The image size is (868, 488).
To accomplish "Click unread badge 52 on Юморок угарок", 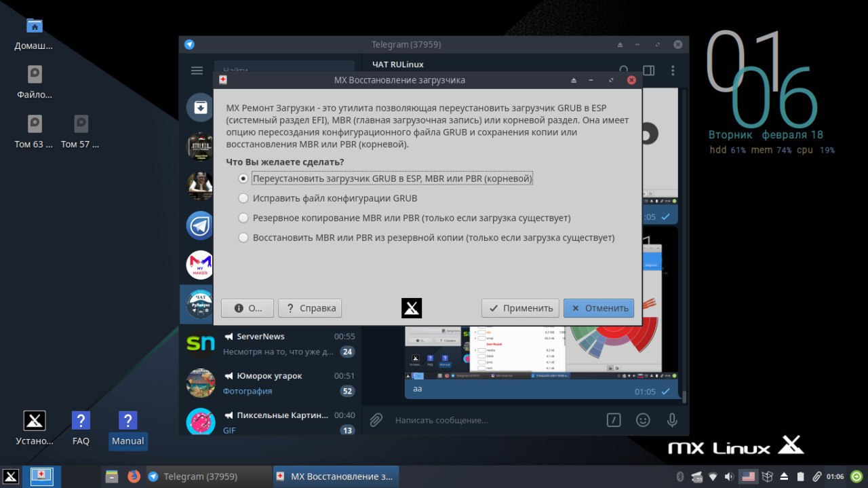I will pos(348,391).
